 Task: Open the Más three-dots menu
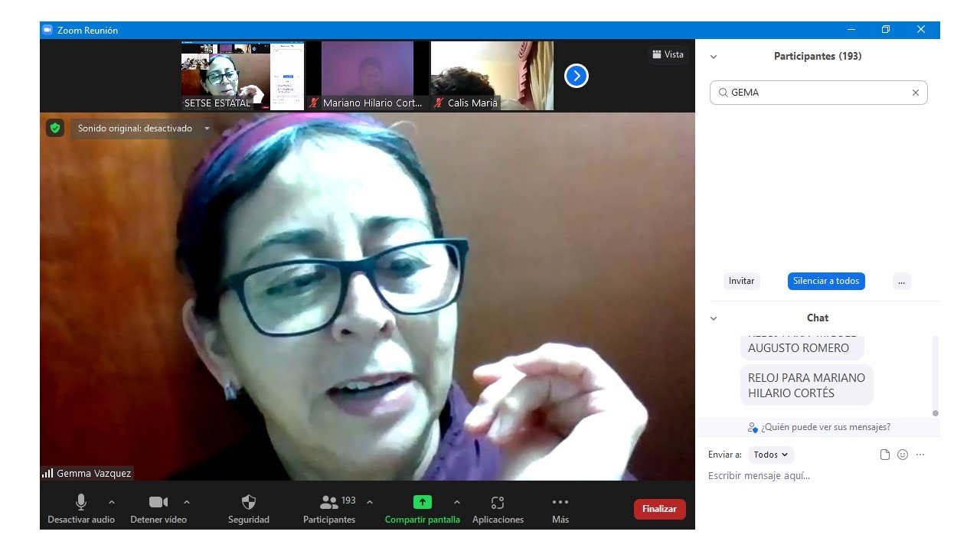pos(560,503)
